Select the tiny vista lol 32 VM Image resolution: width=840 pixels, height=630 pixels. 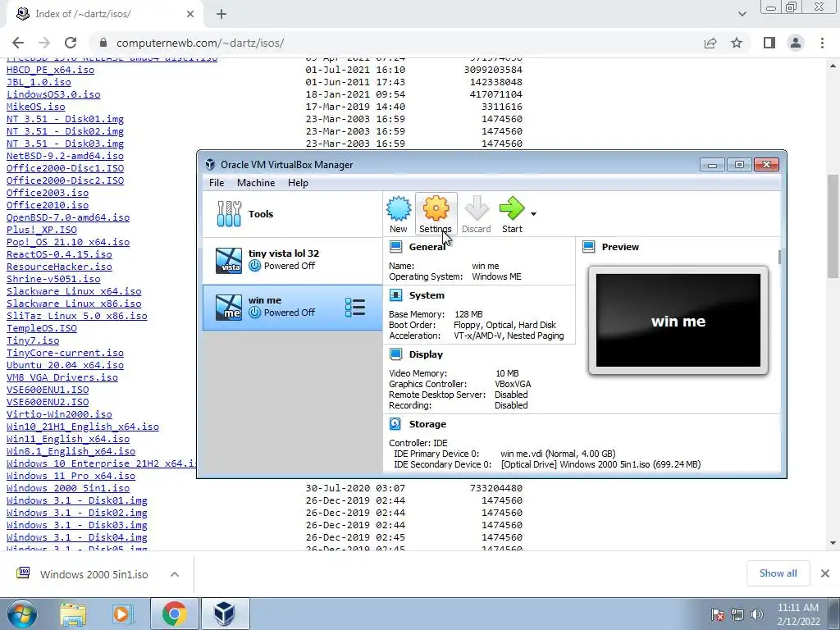tap(293, 260)
